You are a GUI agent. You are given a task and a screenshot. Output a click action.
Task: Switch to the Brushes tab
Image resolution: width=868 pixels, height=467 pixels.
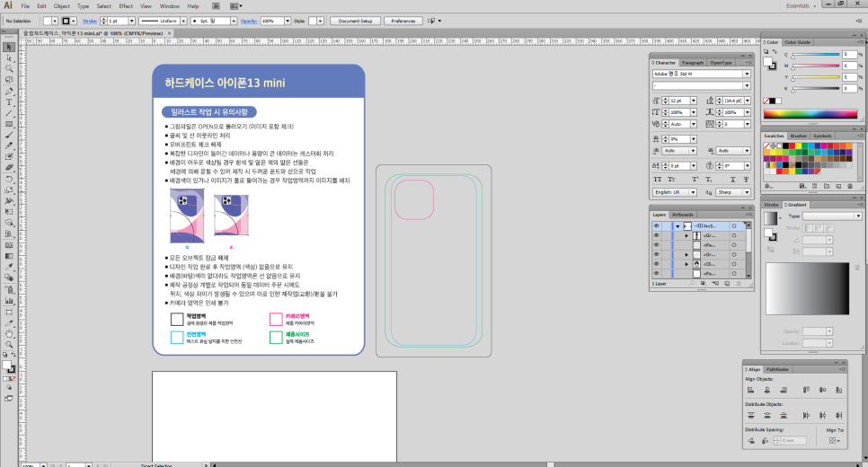click(798, 137)
